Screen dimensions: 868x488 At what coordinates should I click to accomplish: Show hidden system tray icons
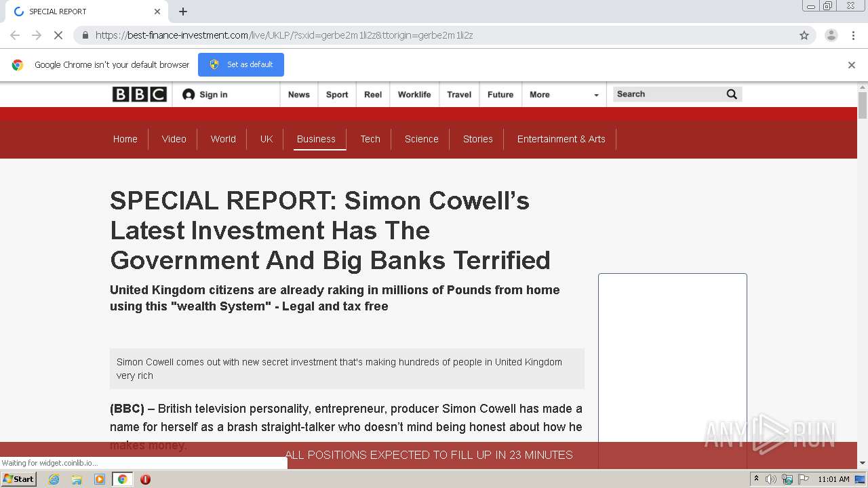pos(756,479)
